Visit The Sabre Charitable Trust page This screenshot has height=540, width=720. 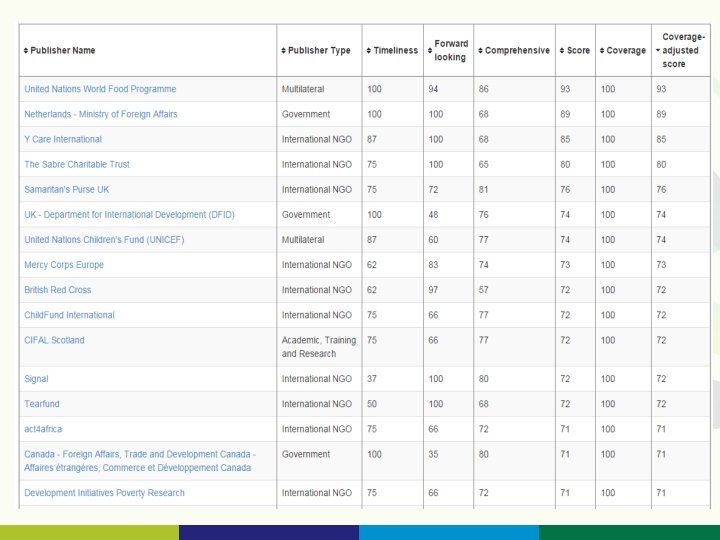(77, 164)
